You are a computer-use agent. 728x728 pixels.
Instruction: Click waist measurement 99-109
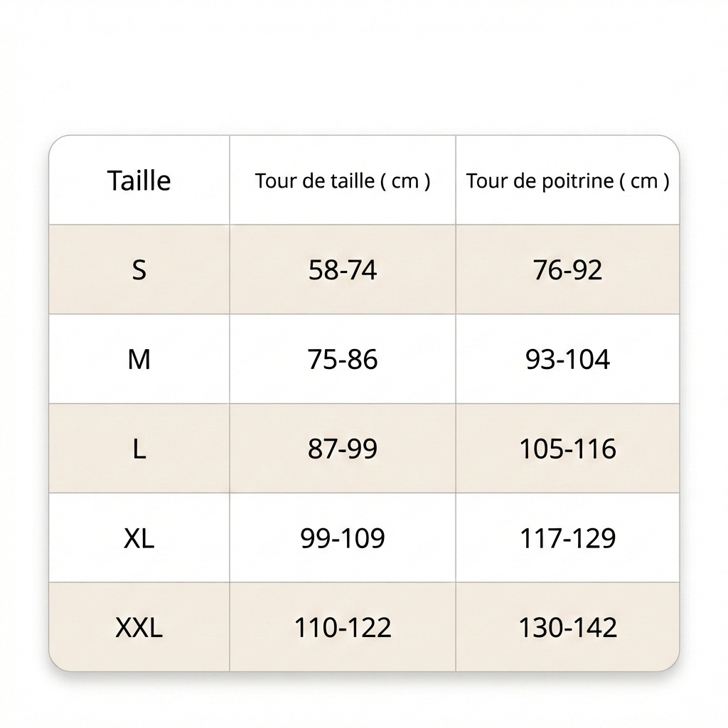point(343,538)
